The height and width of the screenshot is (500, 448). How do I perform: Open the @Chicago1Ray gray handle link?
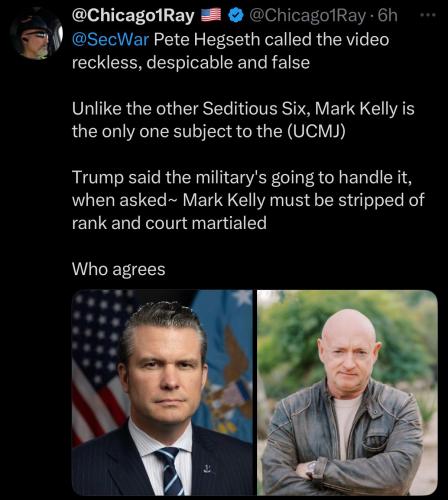(307, 15)
